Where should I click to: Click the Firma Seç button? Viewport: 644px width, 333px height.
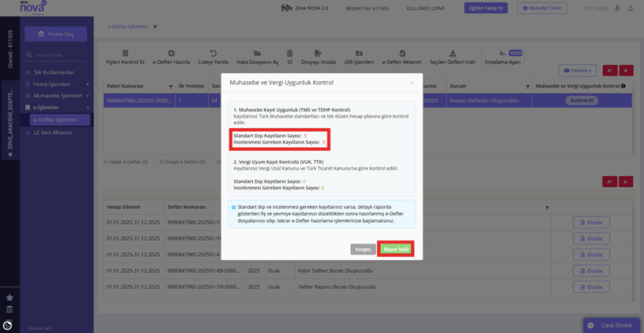56,34
